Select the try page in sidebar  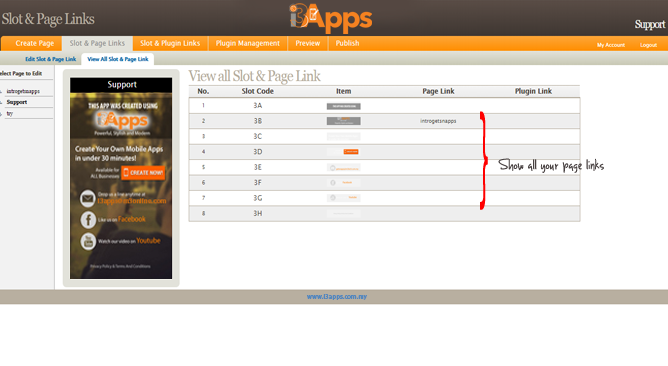click(9, 114)
